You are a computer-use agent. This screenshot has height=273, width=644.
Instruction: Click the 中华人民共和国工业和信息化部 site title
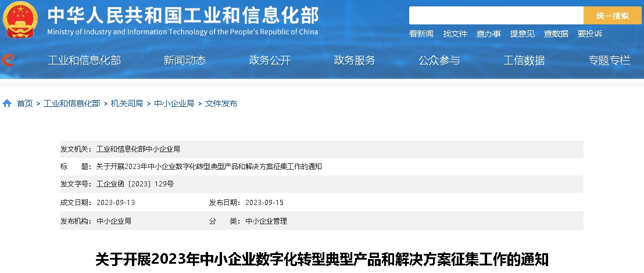[183, 16]
